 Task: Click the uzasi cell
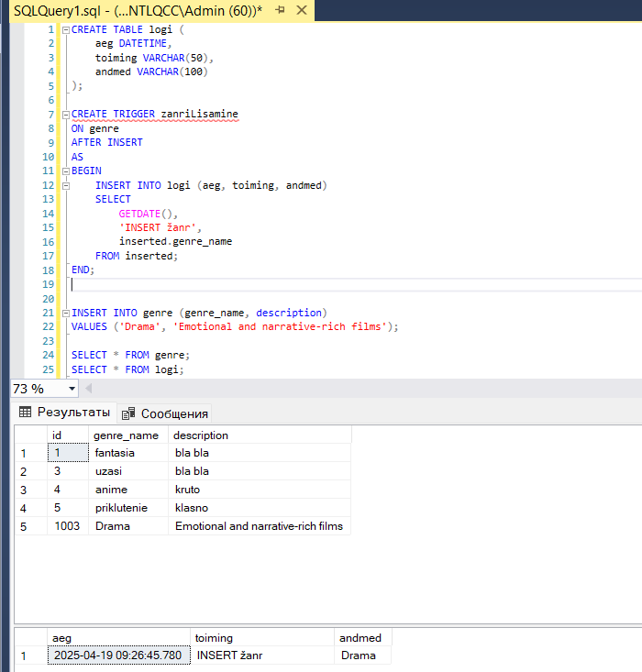point(128,471)
